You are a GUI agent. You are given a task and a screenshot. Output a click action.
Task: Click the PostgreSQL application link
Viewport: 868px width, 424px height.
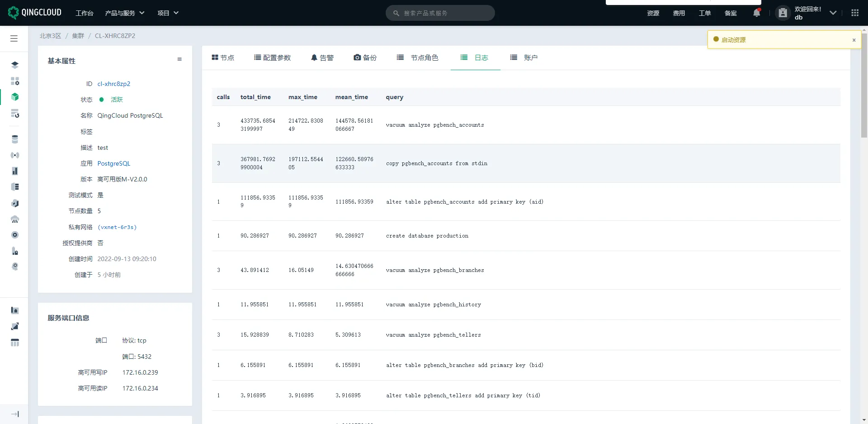[x=113, y=163]
